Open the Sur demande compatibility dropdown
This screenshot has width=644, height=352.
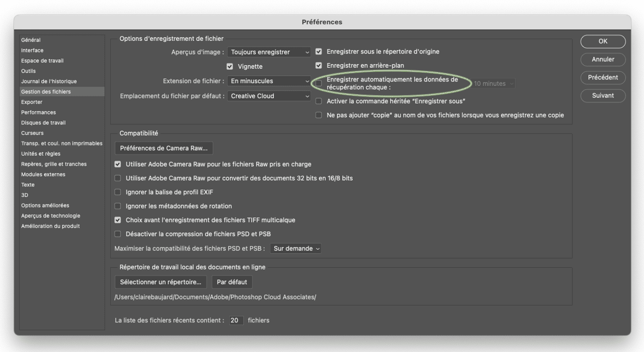click(x=296, y=248)
